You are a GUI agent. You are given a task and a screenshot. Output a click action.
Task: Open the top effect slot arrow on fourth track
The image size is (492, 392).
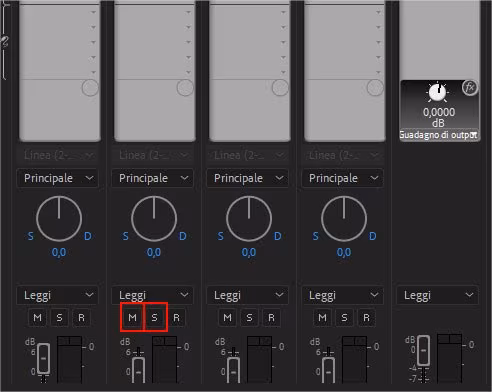[379, 12]
